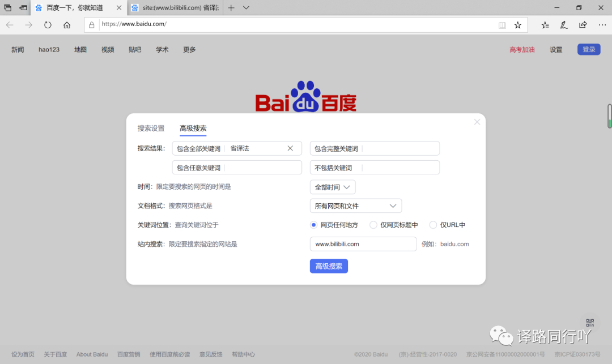Open 贴吧 in top navigation
The image size is (612, 364).
[135, 49]
